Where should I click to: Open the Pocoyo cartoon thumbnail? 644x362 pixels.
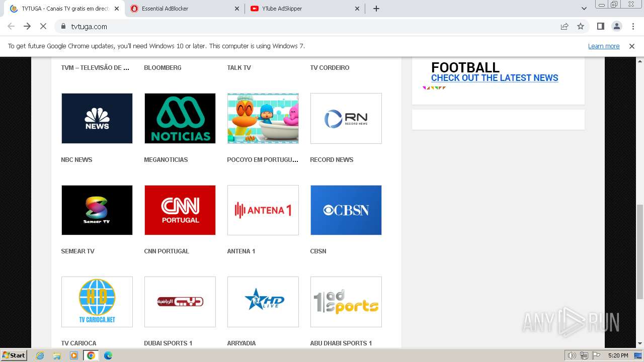pyautogui.click(x=263, y=118)
